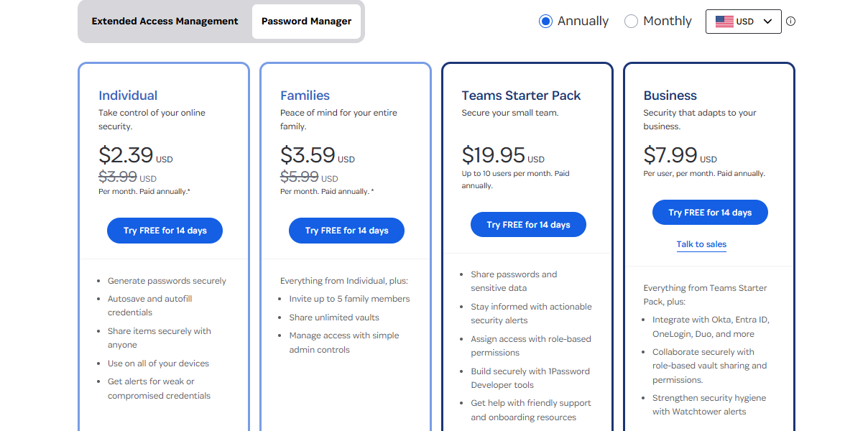868x431 pixels.
Task: Try the Individual plan free for 14 days
Action: tap(165, 230)
